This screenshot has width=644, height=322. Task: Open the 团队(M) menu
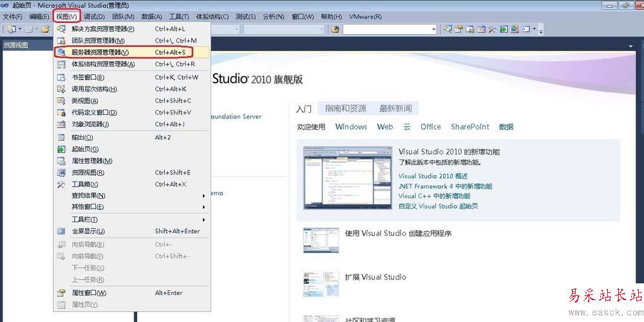point(123,17)
